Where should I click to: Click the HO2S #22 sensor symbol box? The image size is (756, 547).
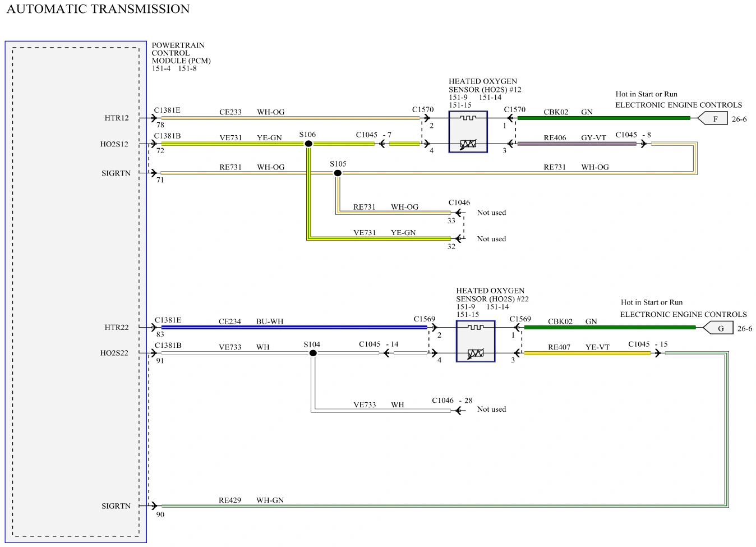pos(476,341)
